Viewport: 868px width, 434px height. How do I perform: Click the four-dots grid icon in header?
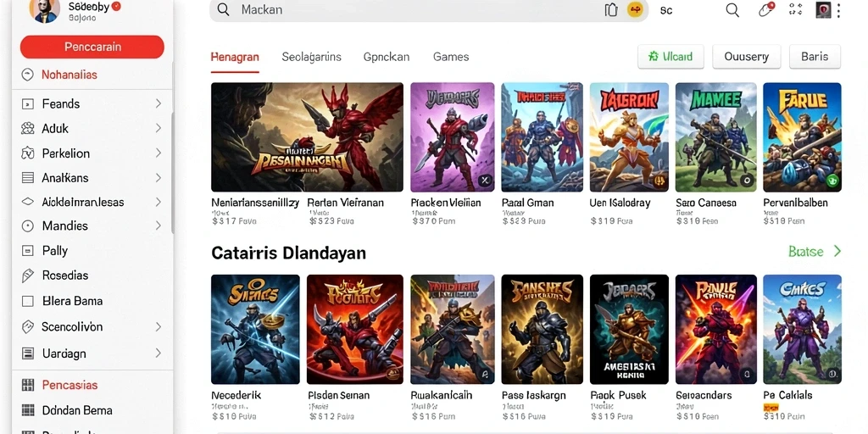tap(796, 9)
